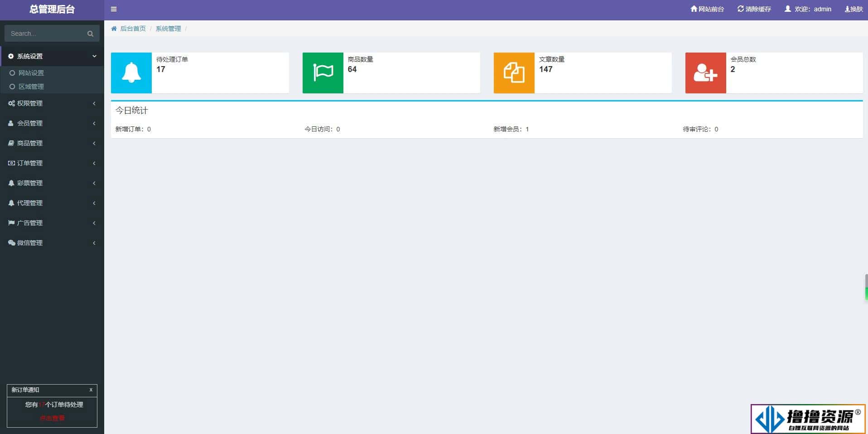The height and width of the screenshot is (434, 868).
Task: Click the user icon beside 欢迎: admin
Action: 788,9
